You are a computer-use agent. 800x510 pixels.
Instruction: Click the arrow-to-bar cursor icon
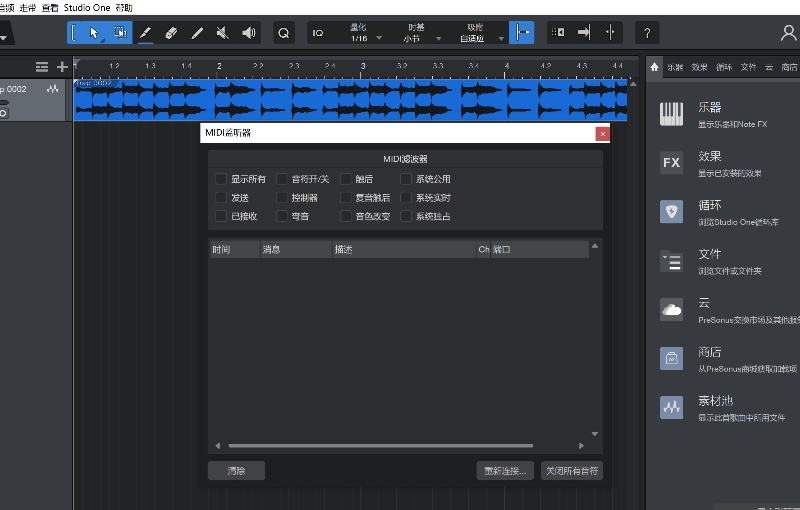[x=584, y=33]
